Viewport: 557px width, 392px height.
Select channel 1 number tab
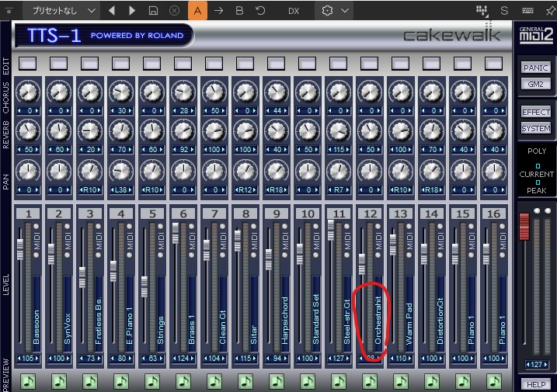tap(29, 213)
